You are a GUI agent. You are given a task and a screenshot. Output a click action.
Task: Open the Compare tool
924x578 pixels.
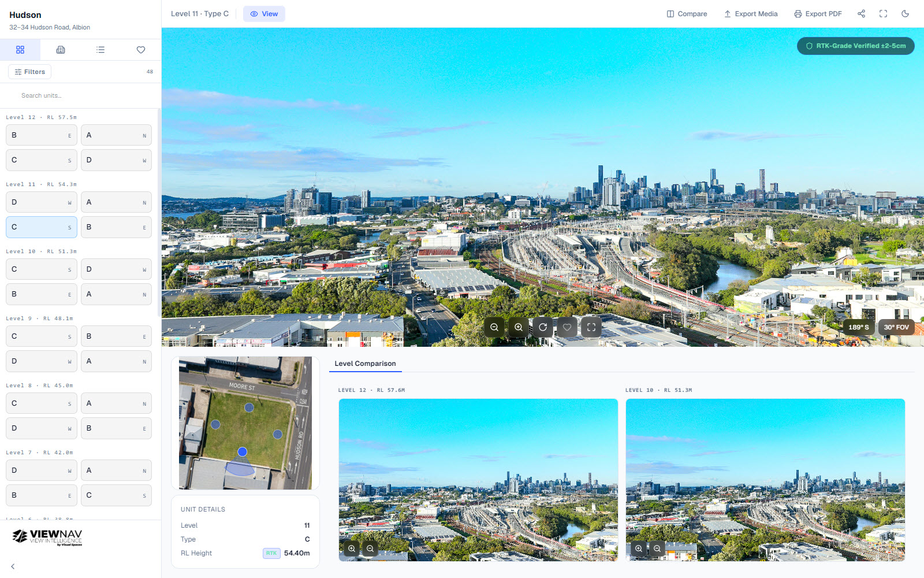tap(687, 14)
